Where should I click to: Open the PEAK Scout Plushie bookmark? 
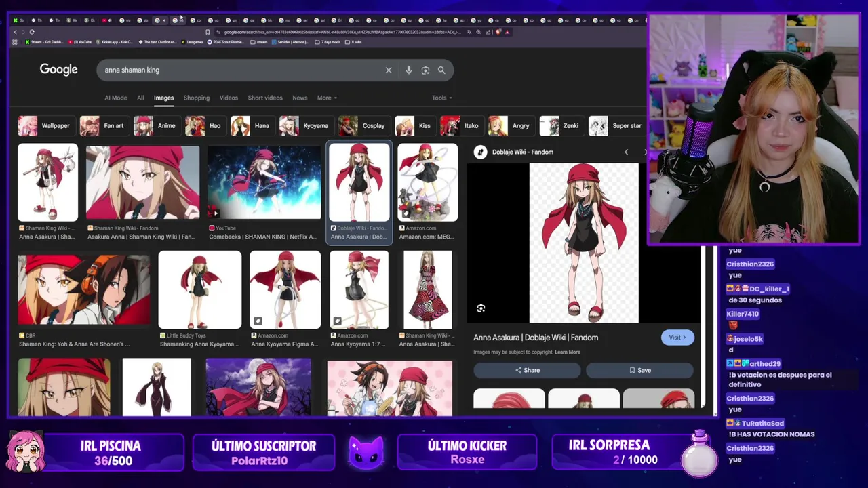[x=226, y=42]
